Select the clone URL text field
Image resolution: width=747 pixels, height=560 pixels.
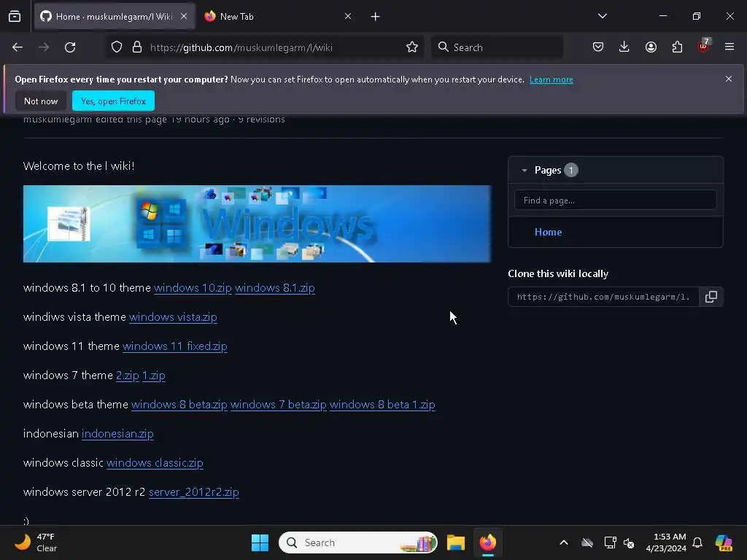coord(603,297)
